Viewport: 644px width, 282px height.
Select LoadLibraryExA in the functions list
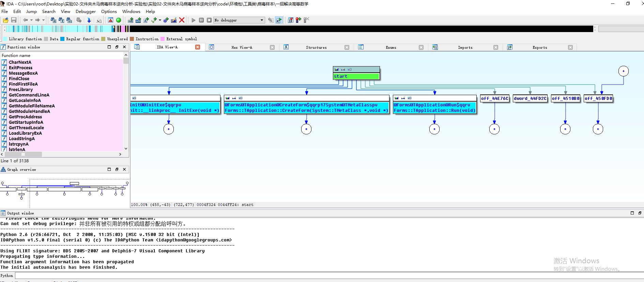pos(25,133)
